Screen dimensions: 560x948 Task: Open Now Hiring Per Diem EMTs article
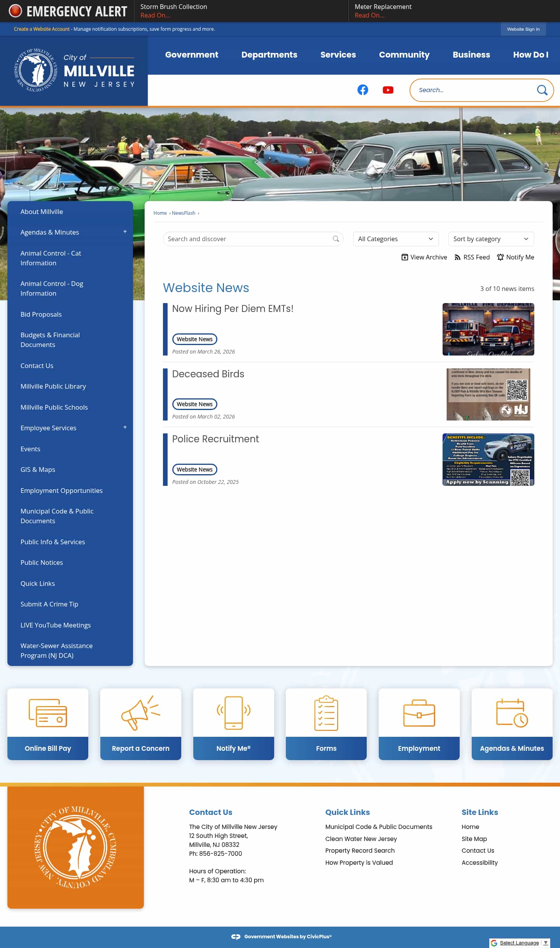[x=233, y=309]
